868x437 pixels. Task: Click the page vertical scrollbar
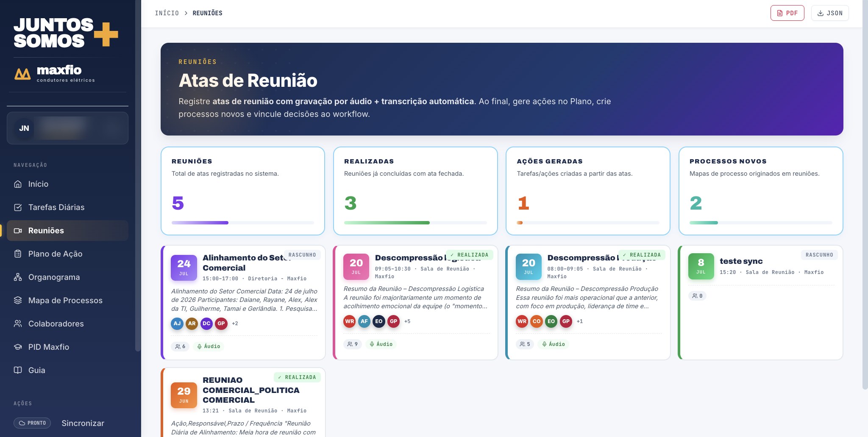tap(865, 195)
